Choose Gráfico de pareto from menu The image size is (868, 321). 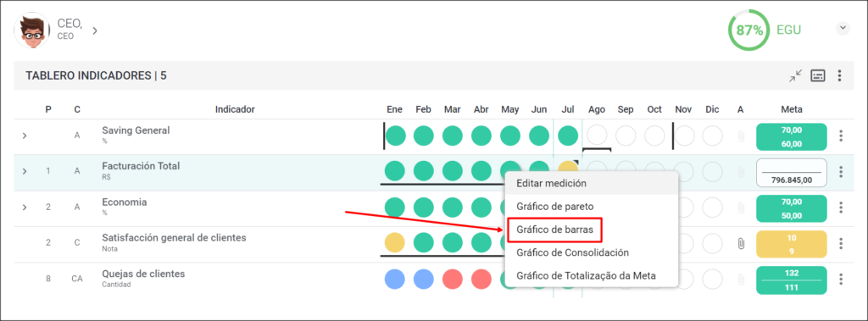tap(591, 207)
